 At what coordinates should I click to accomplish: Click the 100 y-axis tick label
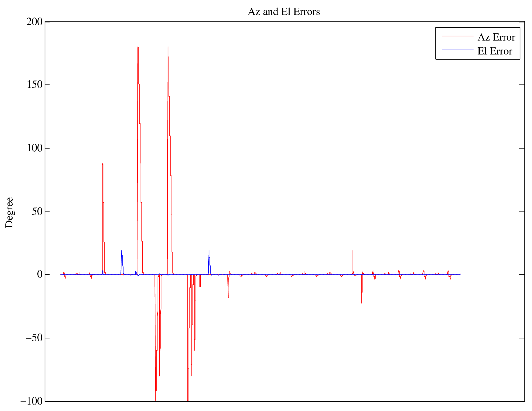34,148
